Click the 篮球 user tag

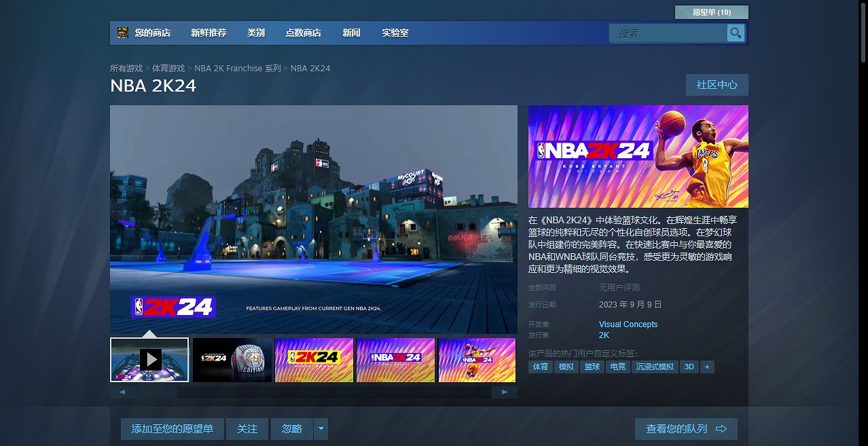(591, 367)
